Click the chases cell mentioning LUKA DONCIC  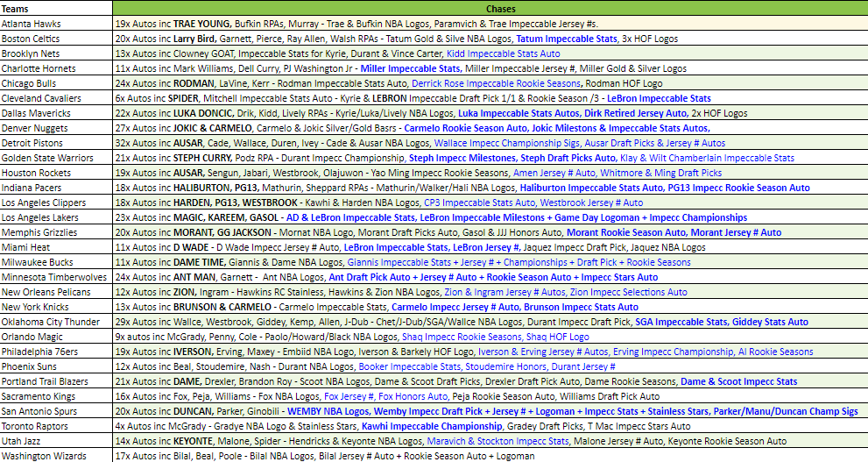(490, 113)
